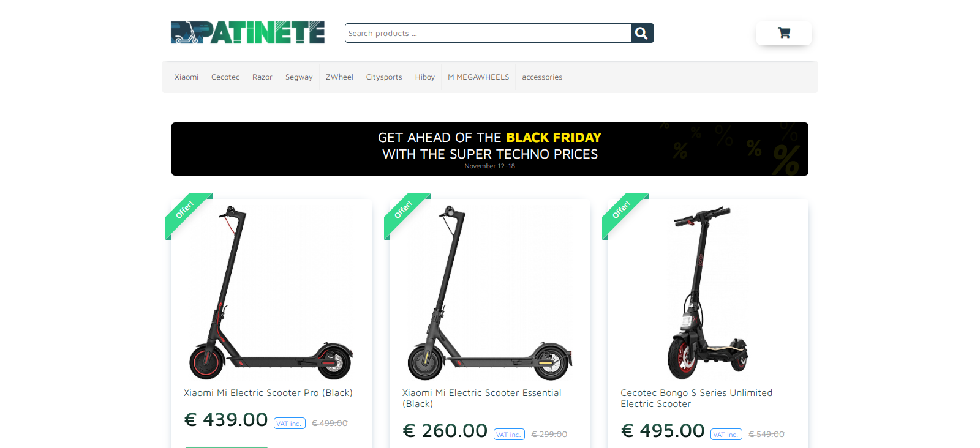The image size is (980, 448).
Task: Focus the Search products field
Action: 488,33
